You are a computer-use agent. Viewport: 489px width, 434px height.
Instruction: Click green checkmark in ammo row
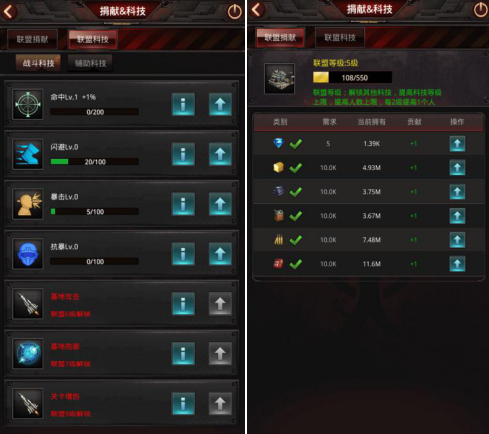(296, 240)
